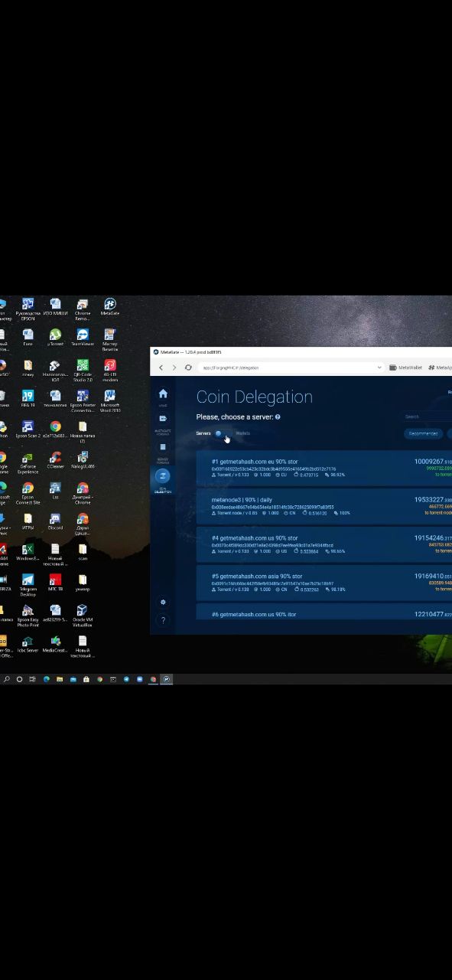Viewport: 452px width, 980px height.
Task: Open the address bar dropdown arrow
Action: pyautogui.click(x=379, y=367)
